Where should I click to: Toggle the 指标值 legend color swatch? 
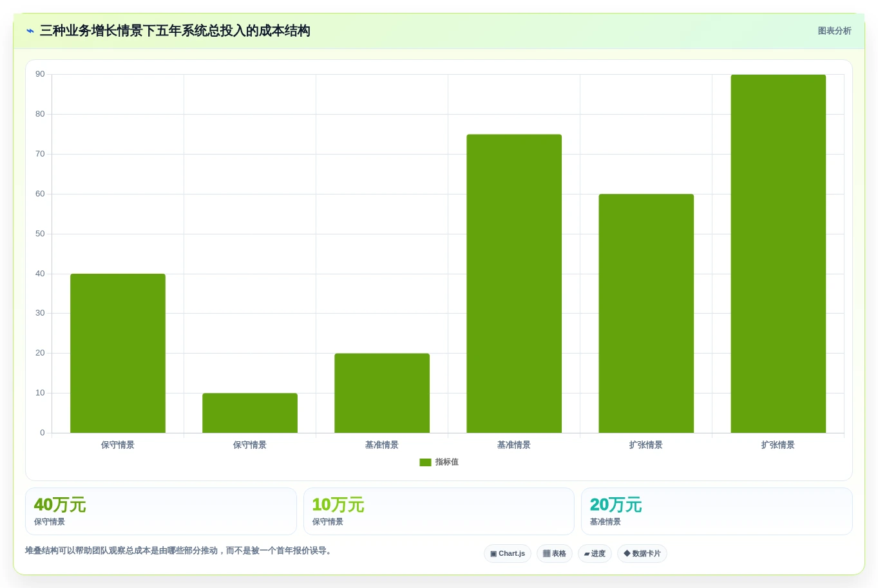point(425,462)
